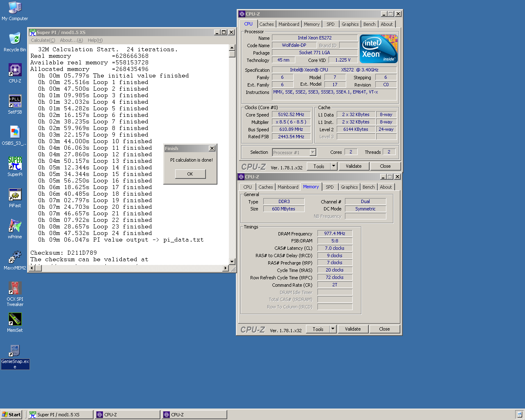Select the OCX SPI Tweaker shortcut

(x=15, y=294)
